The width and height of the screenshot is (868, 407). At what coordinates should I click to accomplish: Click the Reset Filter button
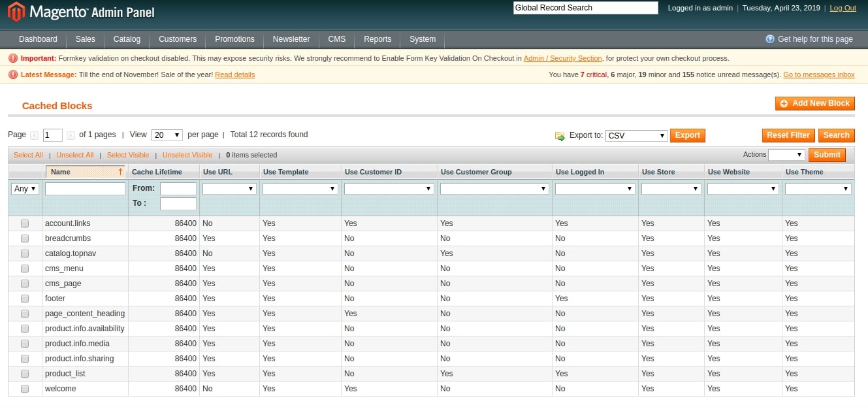[x=788, y=135]
